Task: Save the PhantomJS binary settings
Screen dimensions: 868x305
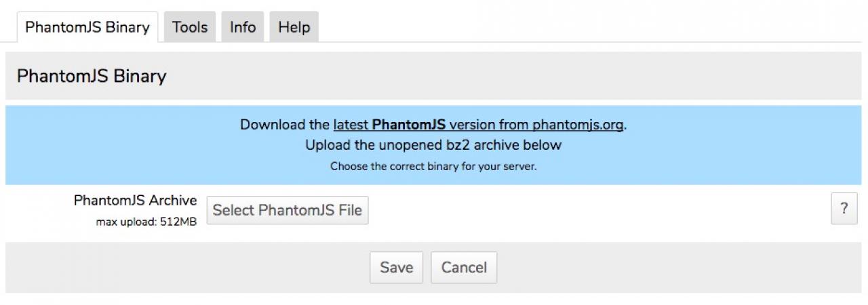Action: (x=396, y=267)
